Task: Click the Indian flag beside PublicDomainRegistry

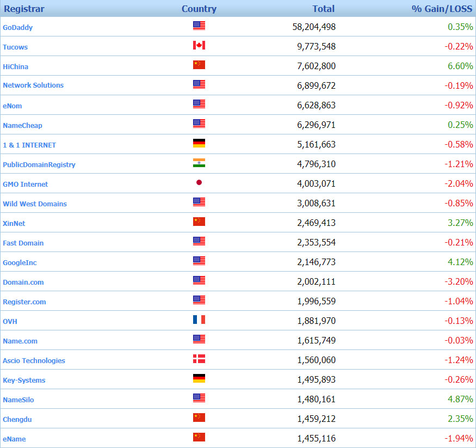Action: pos(199,163)
